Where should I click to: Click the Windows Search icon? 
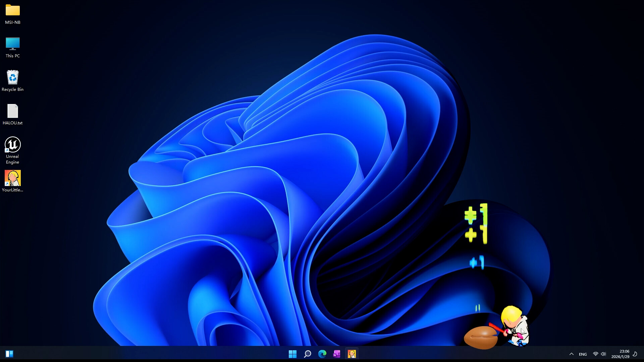tap(308, 354)
